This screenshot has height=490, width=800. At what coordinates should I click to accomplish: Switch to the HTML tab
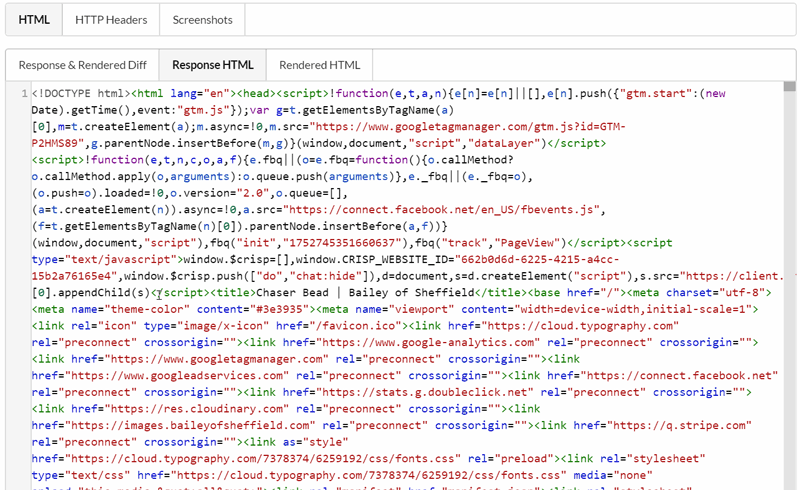point(34,20)
